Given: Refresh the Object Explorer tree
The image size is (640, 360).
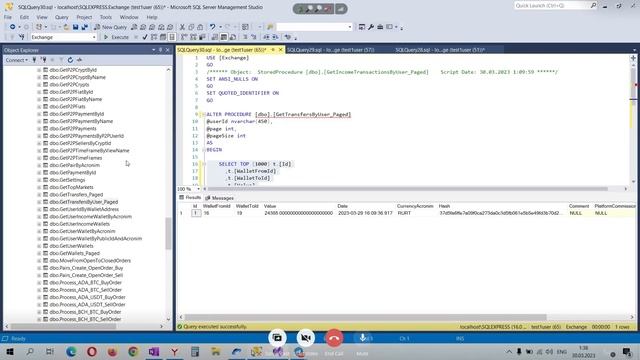Looking at the screenshot, I should coord(70,60).
